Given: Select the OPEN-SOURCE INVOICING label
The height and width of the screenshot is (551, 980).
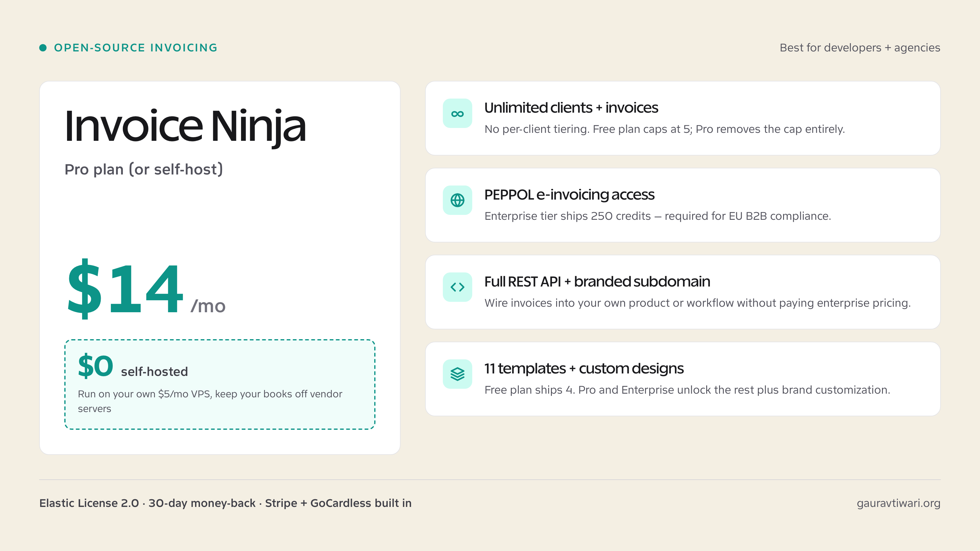Looking at the screenshot, I should coord(135,47).
